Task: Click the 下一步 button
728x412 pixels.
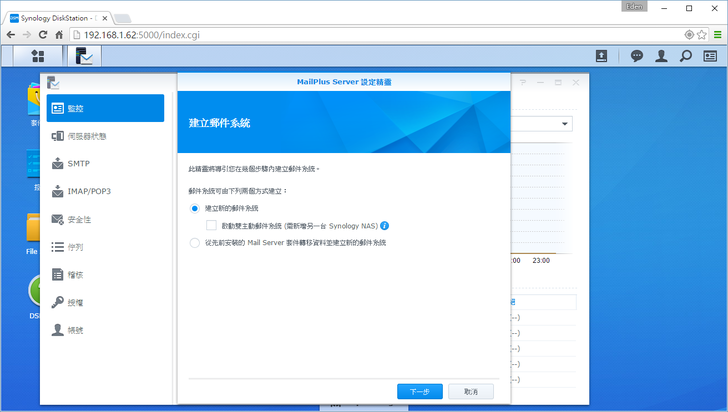Action: coord(419,391)
